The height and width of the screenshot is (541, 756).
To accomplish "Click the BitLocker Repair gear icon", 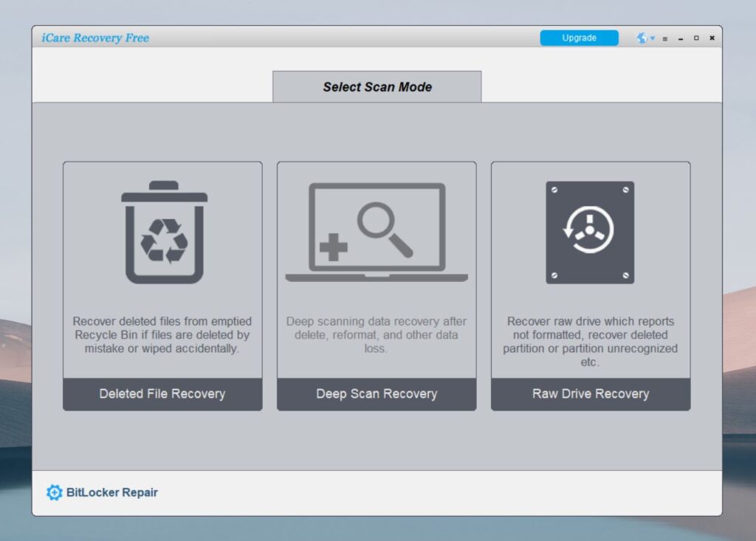I will pos(53,492).
